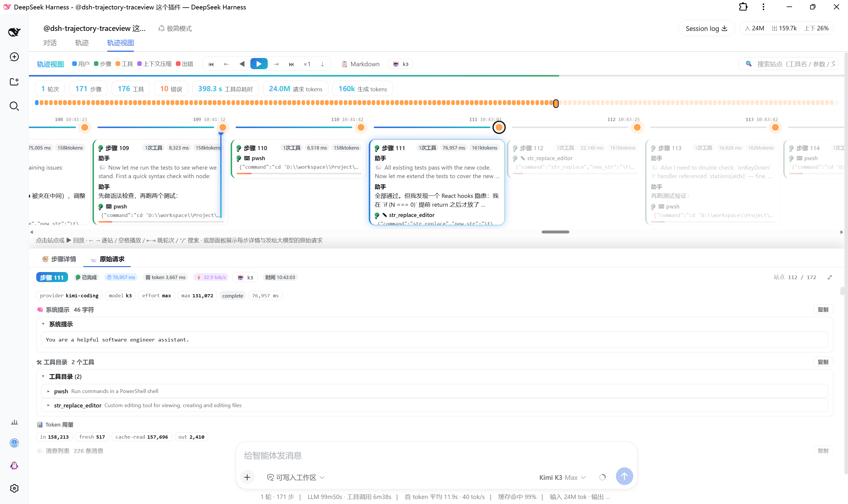Copy the 消息列表 content
Screen dimensions: 848x504
(x=823, y=451)
